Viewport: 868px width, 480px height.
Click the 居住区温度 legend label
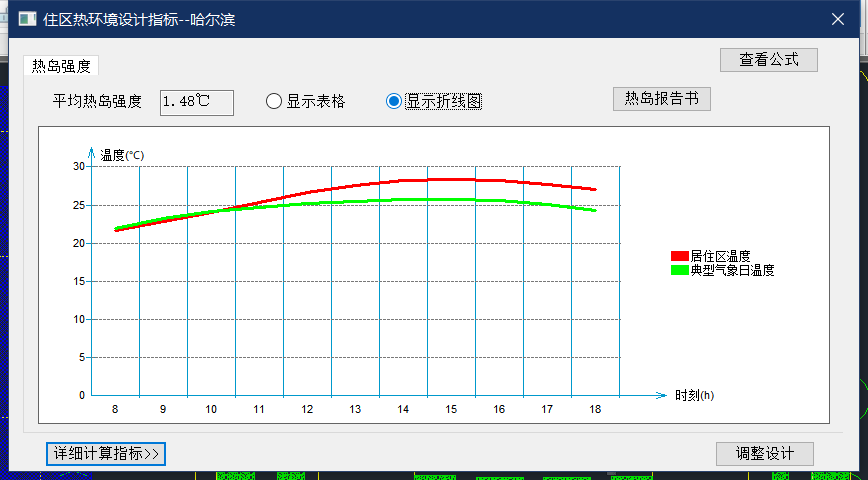[x=720, y=257]
